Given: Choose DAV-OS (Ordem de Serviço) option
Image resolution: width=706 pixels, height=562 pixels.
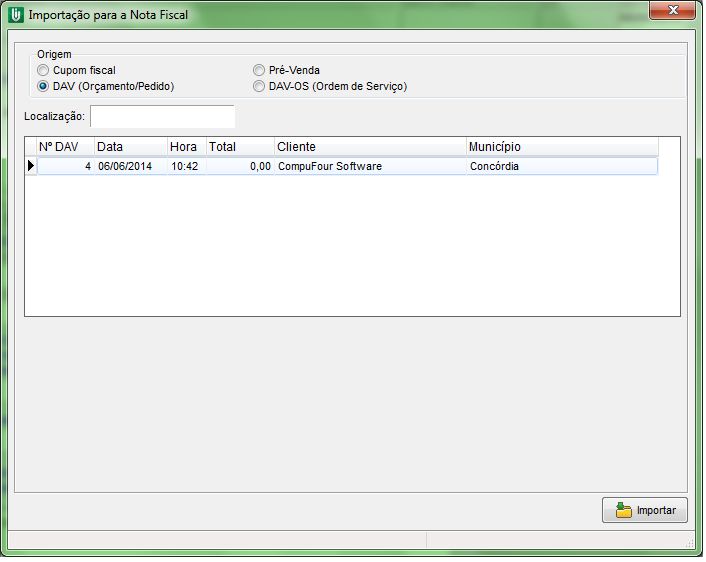Looking at the screenshot, I should (x=259, y=86).
